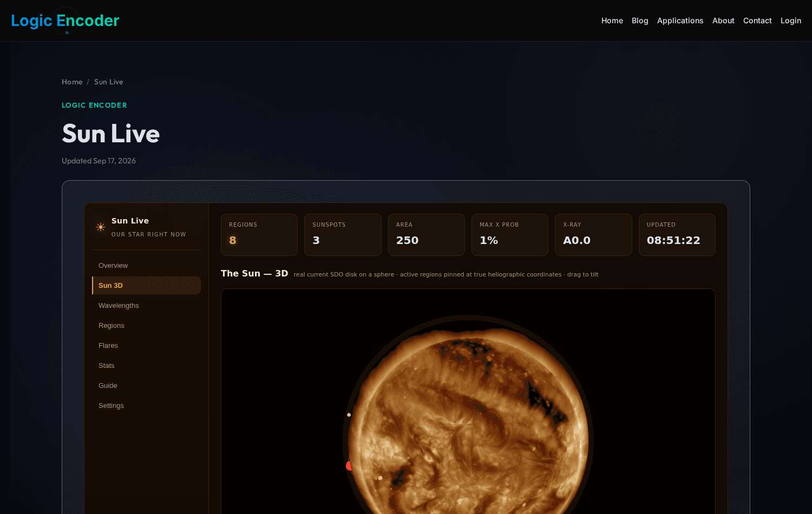Click the Area card showing 250
The width and height of the screenshot is (812, 514).
pos(427,235)
